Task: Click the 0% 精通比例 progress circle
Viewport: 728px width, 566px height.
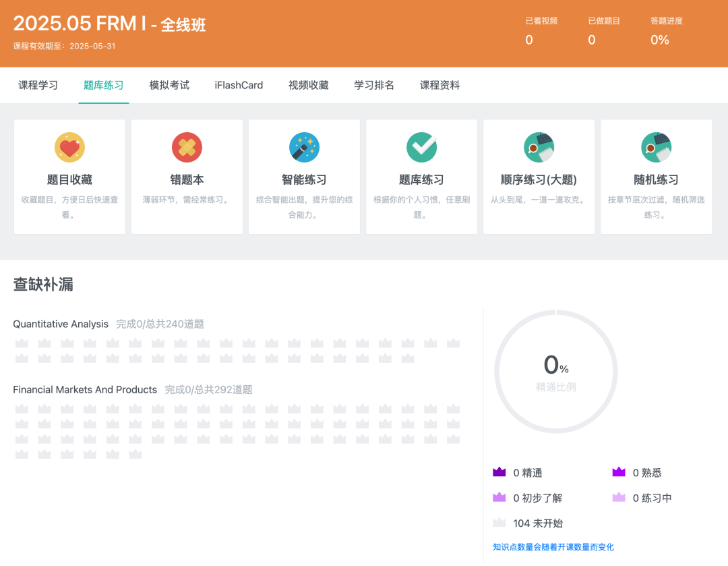Action: coord(555,372)
